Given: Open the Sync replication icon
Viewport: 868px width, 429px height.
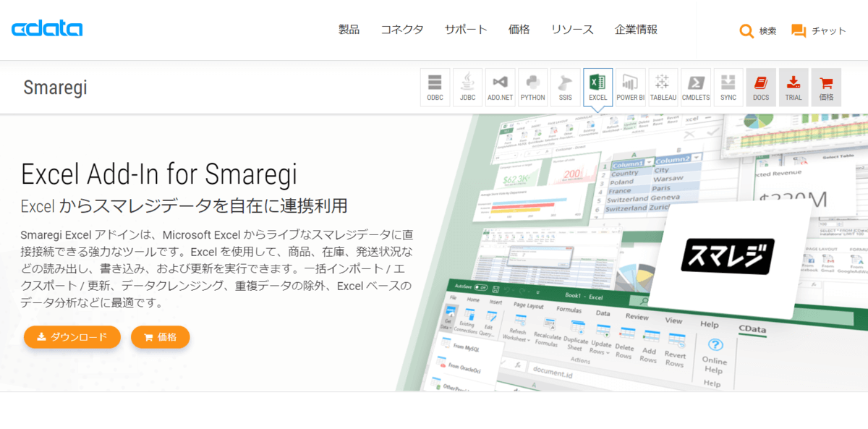Looking at the screenshot, I should (x=728, y=88).
